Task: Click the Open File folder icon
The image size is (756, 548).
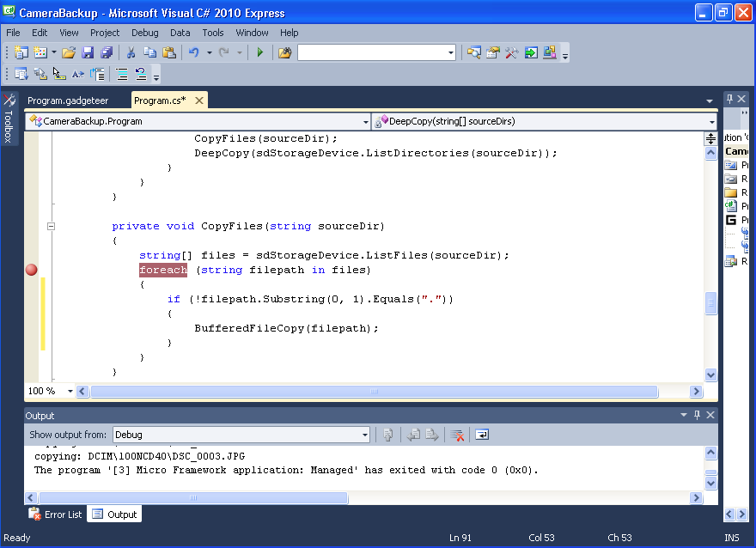Action: pos(69,52)
